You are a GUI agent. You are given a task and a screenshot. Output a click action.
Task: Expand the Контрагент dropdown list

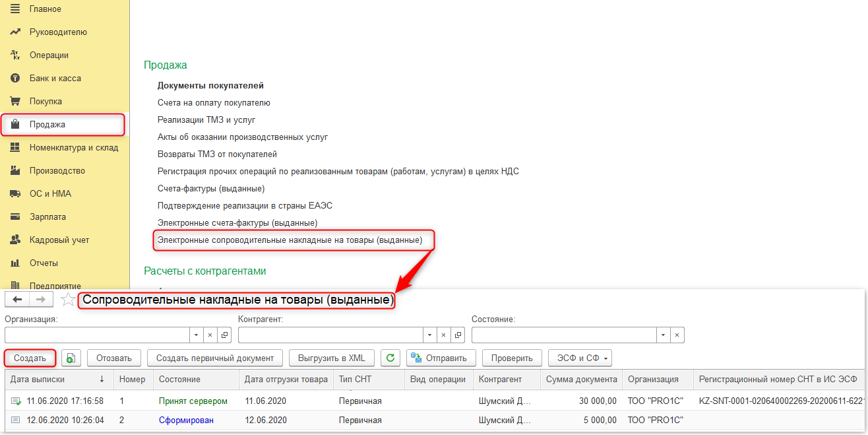[x=430, y=335]
